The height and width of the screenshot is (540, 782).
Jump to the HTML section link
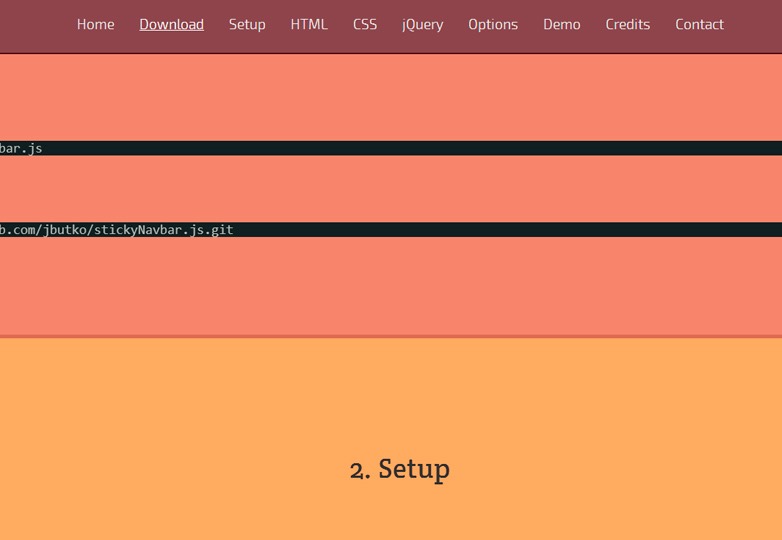(309, 24)
